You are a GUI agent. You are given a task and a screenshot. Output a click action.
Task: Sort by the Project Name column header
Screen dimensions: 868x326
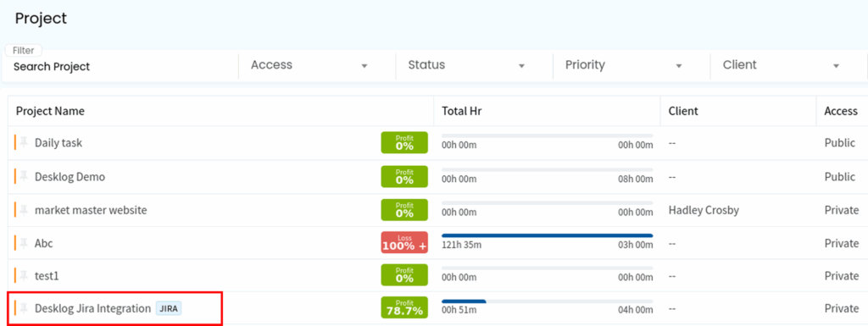pos(50,111)
